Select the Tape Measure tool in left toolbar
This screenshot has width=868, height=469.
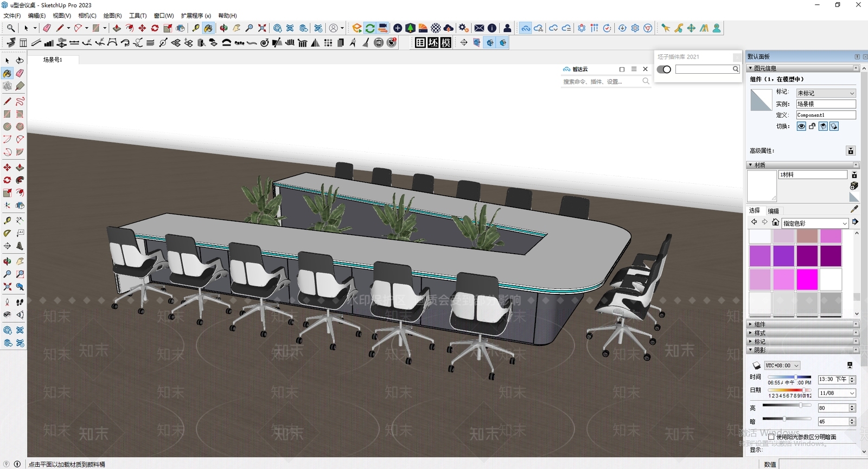click(7, 221)
